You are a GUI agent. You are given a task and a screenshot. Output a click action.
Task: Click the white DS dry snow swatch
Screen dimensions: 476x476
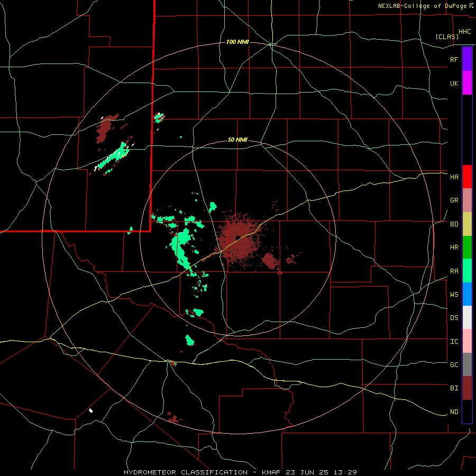[x=467, y=317]
